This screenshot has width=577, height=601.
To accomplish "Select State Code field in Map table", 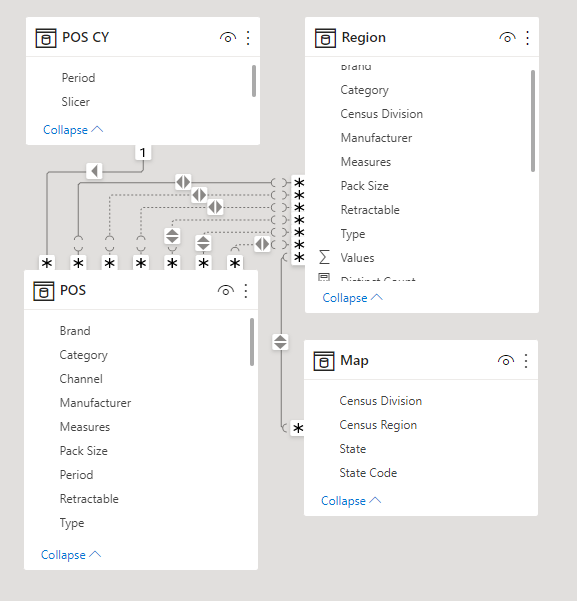I will pos(368,473).
